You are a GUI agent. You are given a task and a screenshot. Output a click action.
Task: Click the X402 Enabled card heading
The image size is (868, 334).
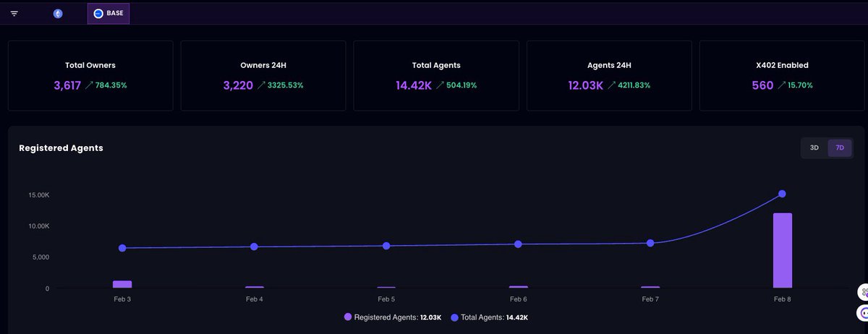782,65
